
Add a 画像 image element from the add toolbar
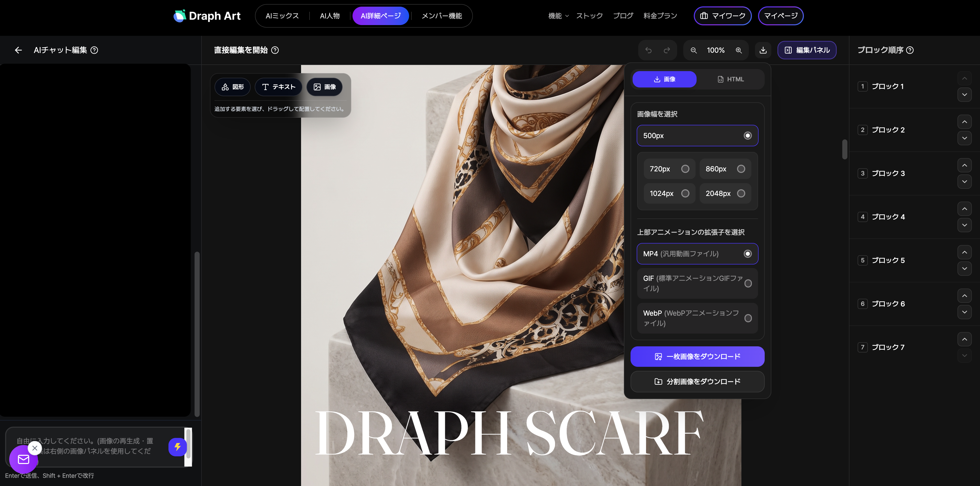click(325, 87)
